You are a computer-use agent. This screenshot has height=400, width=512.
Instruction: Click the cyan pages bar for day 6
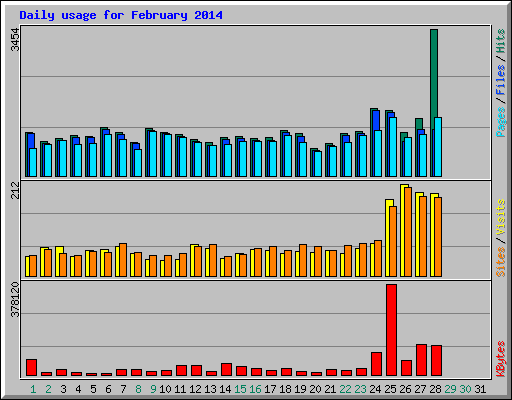(108, 155)
